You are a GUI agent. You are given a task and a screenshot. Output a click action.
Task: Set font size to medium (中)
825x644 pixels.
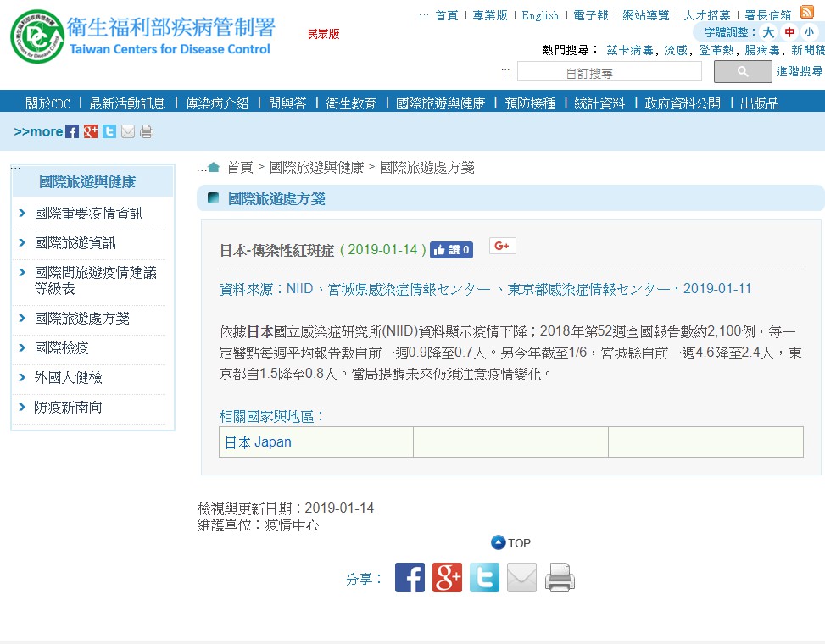pyautogui.click(x=789, y=32)
